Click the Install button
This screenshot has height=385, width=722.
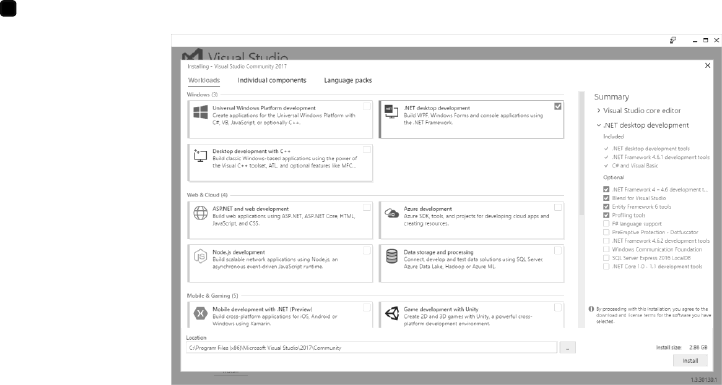[690, 361]
